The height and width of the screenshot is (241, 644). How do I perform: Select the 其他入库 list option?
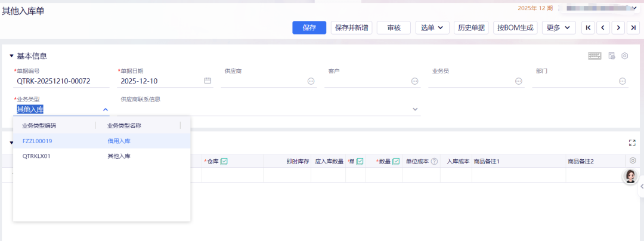[119, 156]
